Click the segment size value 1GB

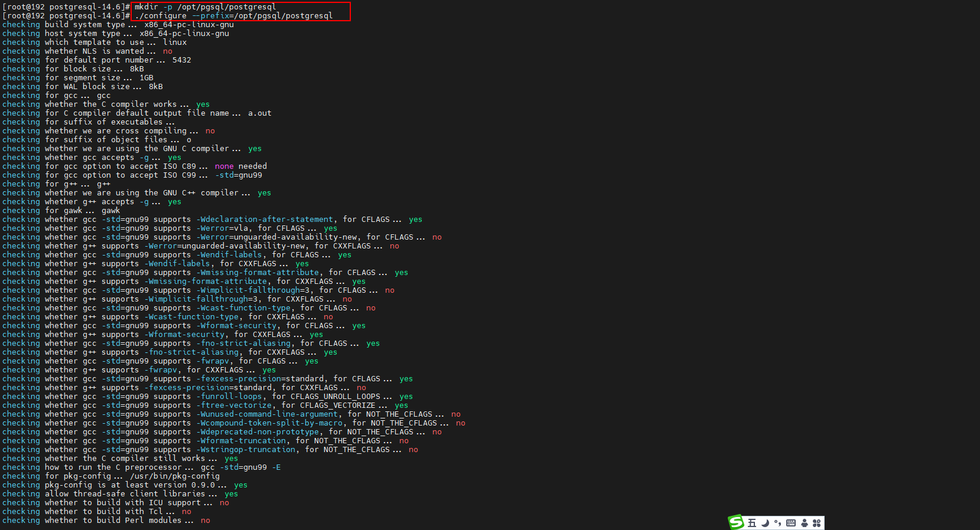click(x=146, y=78)
